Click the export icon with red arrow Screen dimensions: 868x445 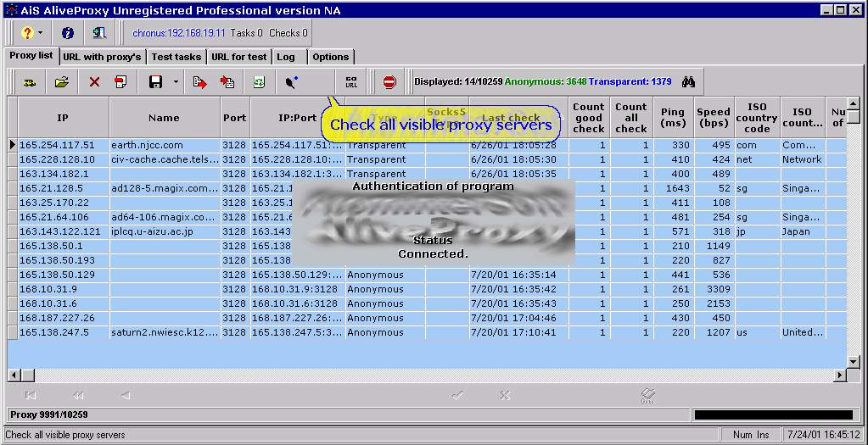click(x=200, y=82)
